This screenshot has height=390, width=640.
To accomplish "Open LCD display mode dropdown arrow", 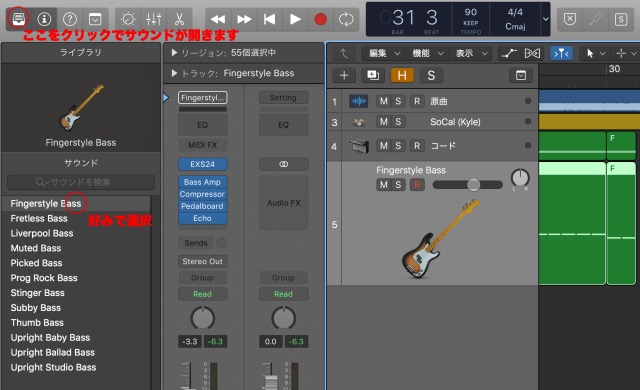I will coord(546,19).
